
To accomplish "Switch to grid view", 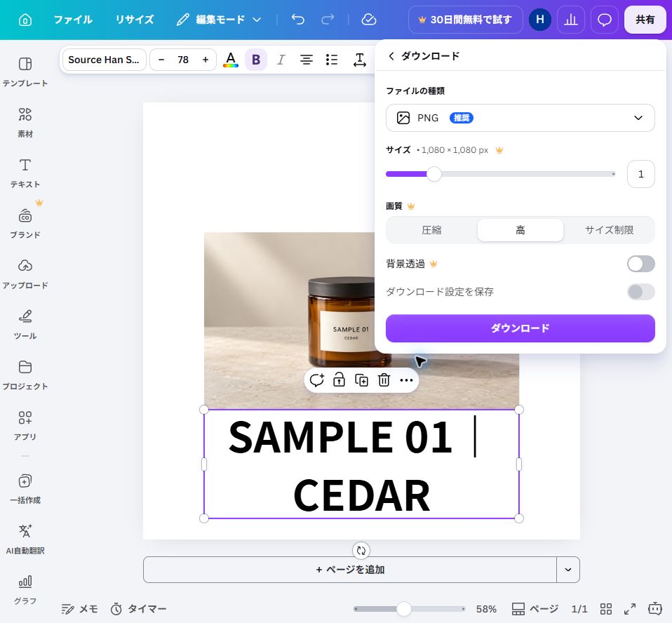I will point(605,609).
